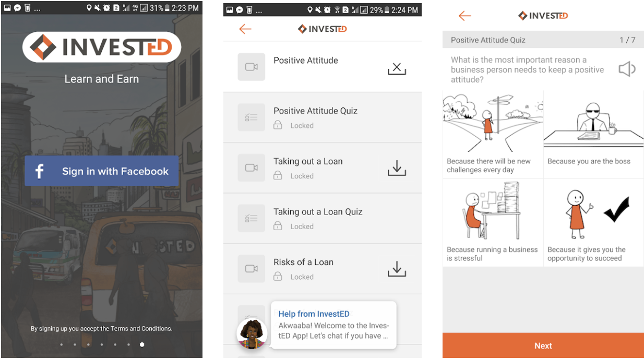This screenshot has height=359, width=644.
Task: Tap the back arrow on lessons list
Action: (245, 29)
